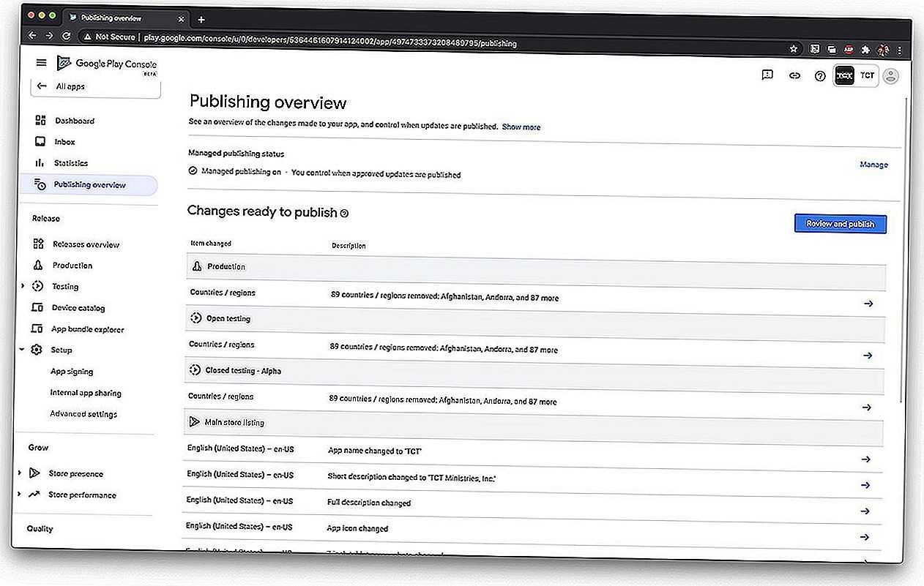924x586 pixels.
Task: Click the copy link icon in header
Action: [x=794, y=75]
